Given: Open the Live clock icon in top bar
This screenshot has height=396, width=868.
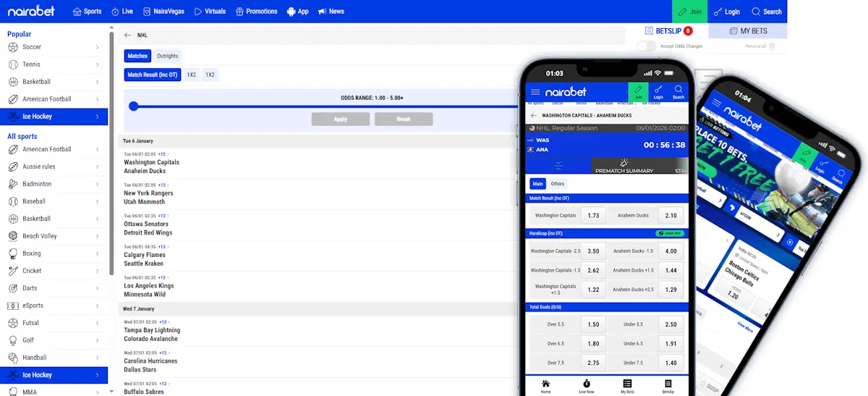Looking at the screenshot, I should pyautogui.click(x=116, y=12).
